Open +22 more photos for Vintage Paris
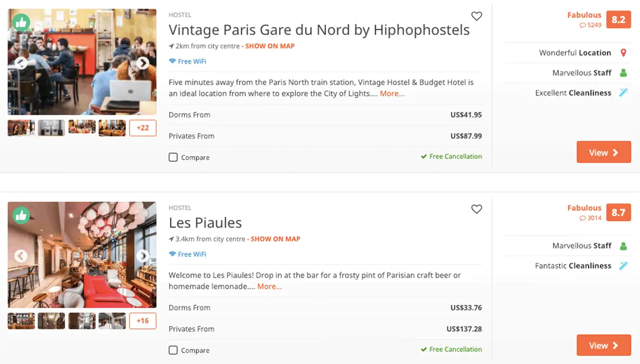 coord(143,128)
